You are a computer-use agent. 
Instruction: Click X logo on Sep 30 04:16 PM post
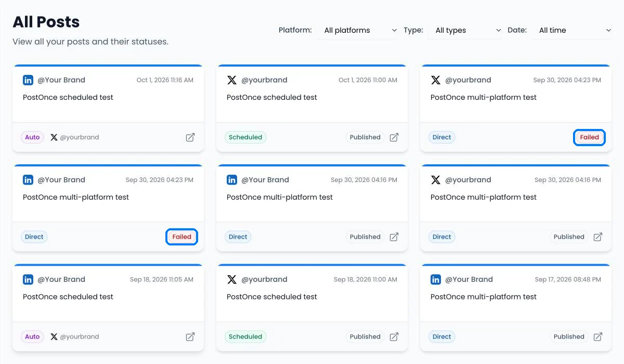coord(436,180)
